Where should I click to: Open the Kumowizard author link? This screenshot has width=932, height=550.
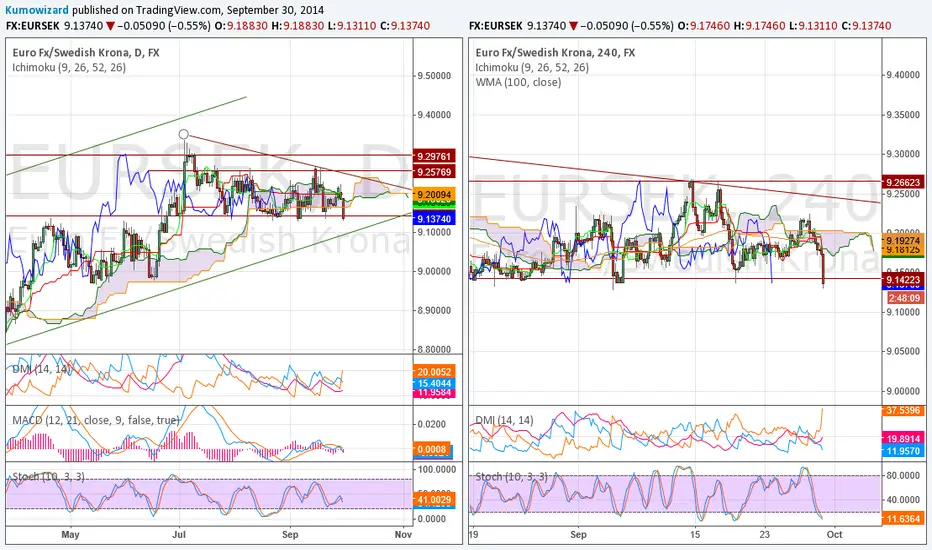[37, 10]
